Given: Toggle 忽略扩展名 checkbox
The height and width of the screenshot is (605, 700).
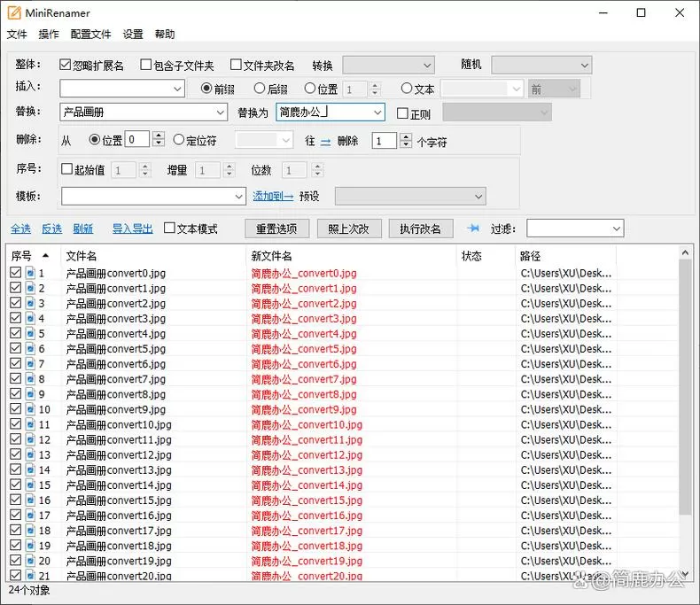Looking at the screenshot, I should 66,66.
